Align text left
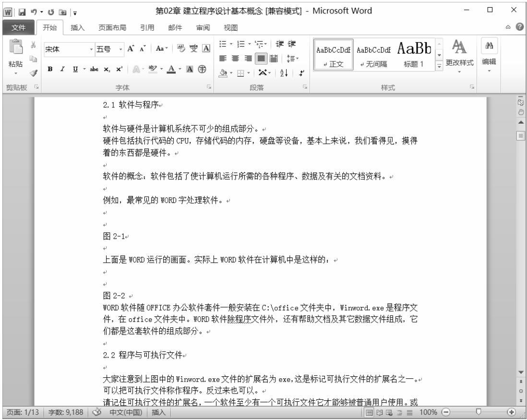 coord(223,58)
